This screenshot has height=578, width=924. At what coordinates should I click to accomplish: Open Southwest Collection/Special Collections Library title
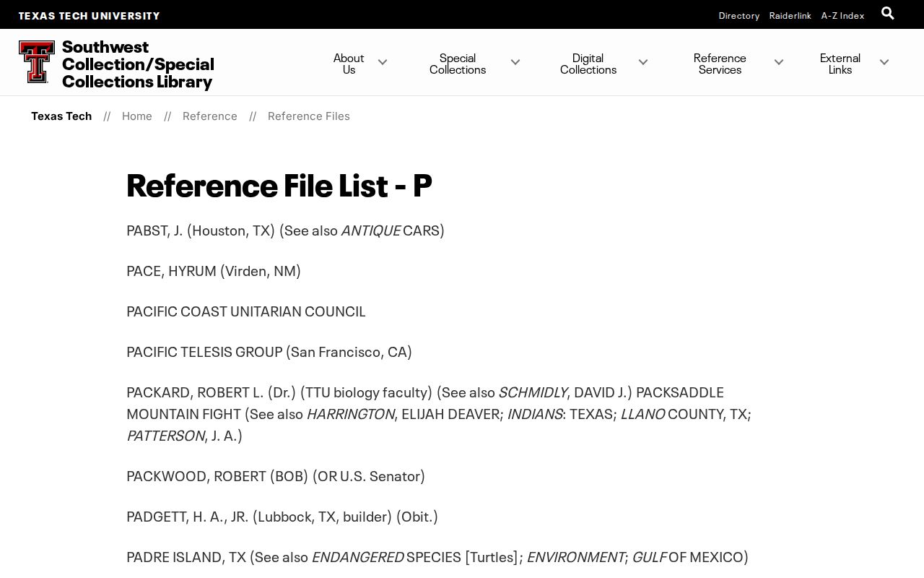tap(138, 64)
